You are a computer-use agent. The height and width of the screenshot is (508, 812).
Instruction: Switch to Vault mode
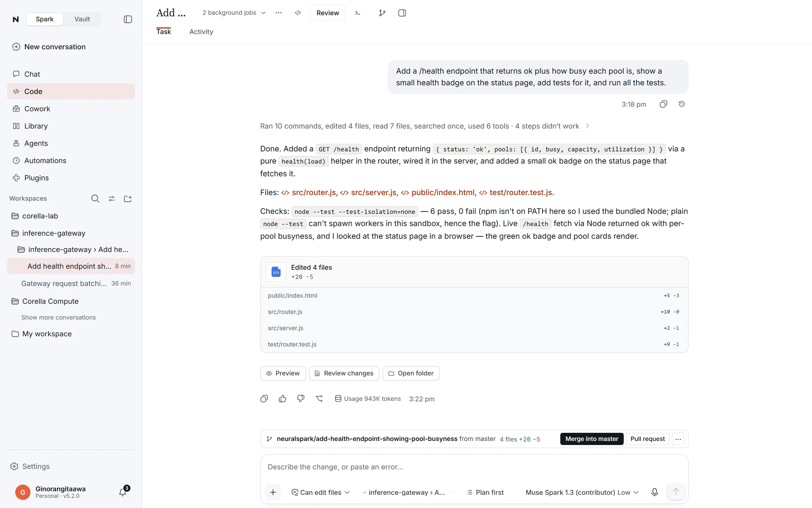tap(82, 19)
